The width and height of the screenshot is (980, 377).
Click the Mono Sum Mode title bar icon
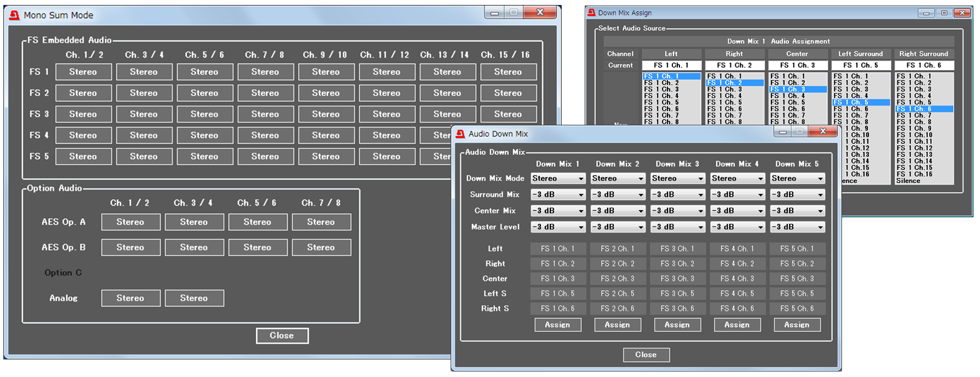pos(14,15)
